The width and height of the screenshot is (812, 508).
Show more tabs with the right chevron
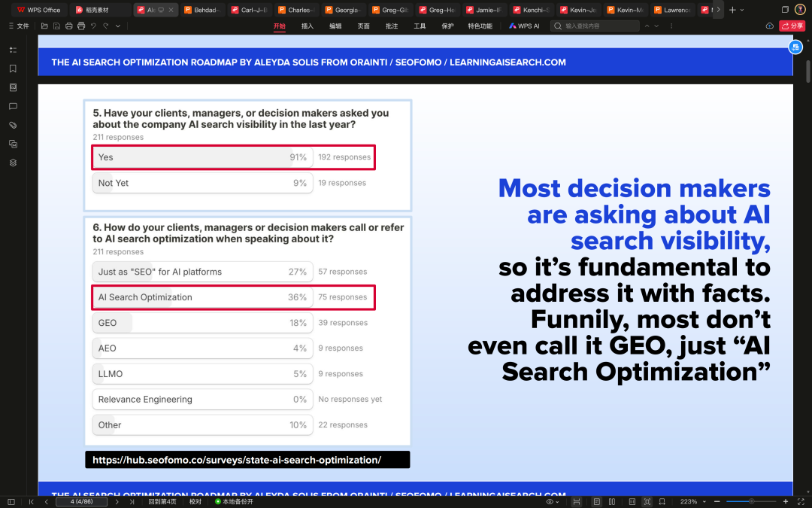(x=718, y=10)
